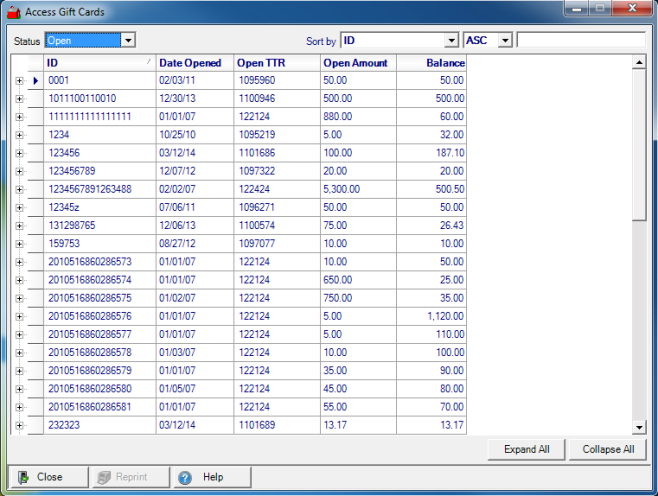Select the gift card 123456789 ID cell
This screenshot has height=496, width=658.
99,171
